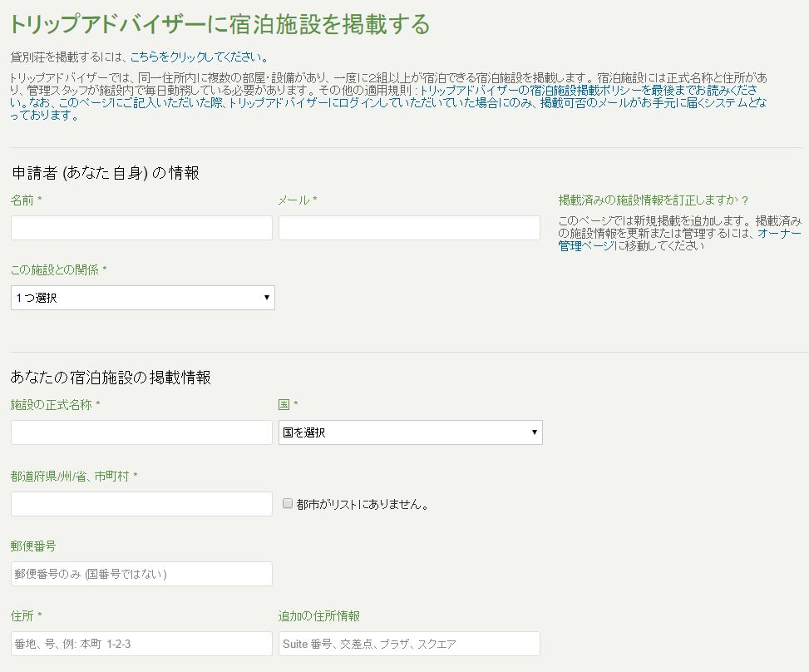This screenshot has width=809, height=672.
Task: Open the 国を選択 country dropdown
Action: point(411,432)
